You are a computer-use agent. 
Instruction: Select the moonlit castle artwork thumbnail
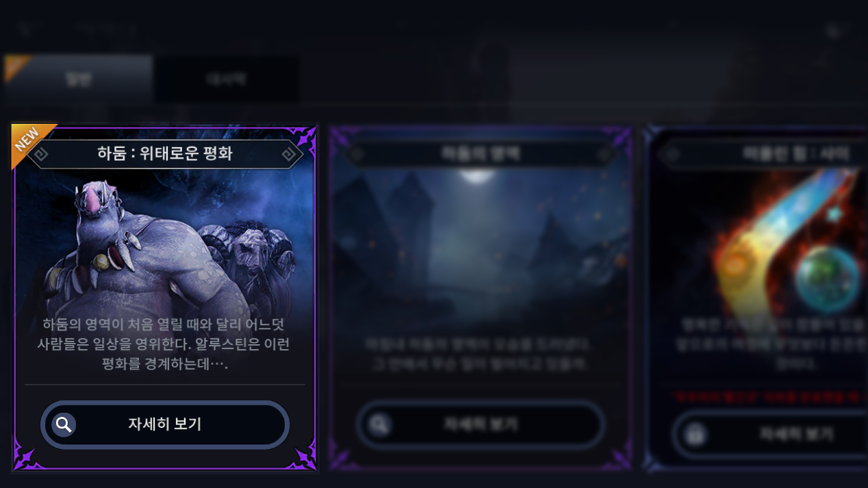(481, 246)
